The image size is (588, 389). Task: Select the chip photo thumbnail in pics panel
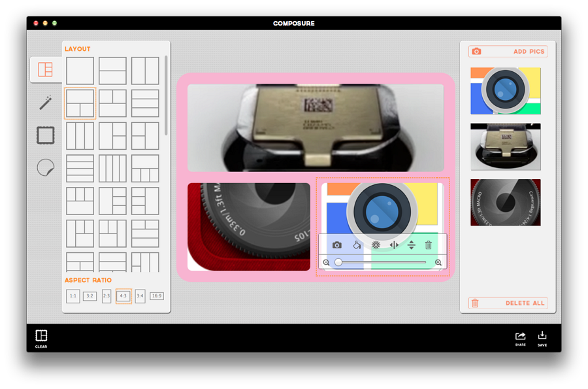(x=506, y=146)
